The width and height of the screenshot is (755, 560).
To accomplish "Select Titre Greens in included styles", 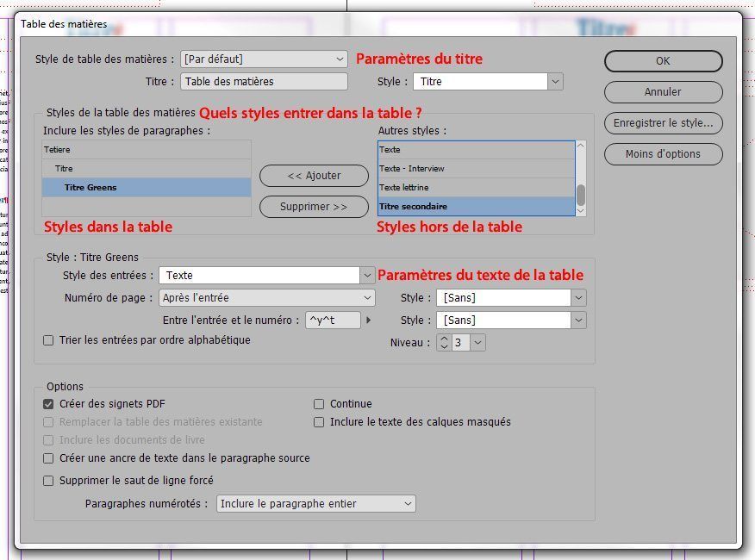I will [x=147, y=187].
